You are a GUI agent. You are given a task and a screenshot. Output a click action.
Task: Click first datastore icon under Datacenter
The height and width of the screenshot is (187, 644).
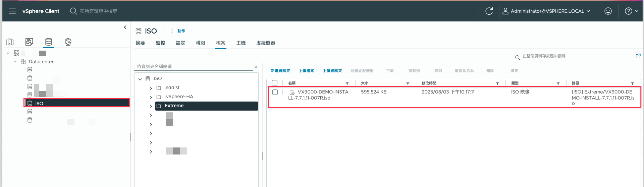click(30, 70)
